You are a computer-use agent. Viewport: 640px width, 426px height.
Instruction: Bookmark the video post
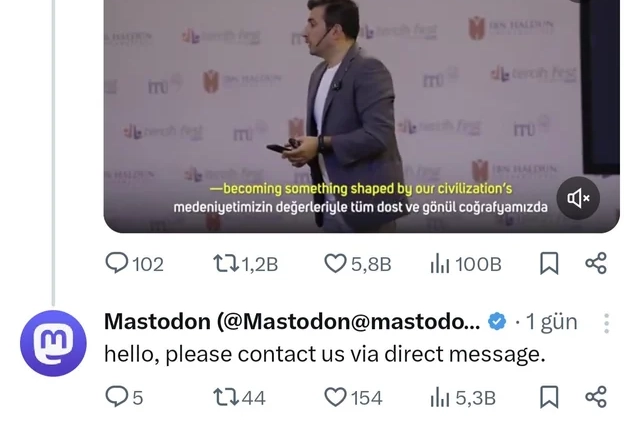click(x=549, y=263)
